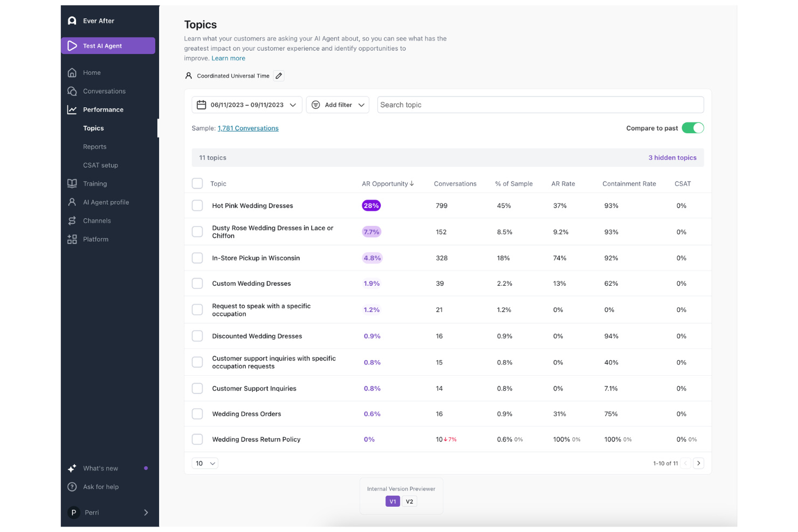Open the Platform section
The height and width of the screenshot is (532, 798).
(95, 239)
